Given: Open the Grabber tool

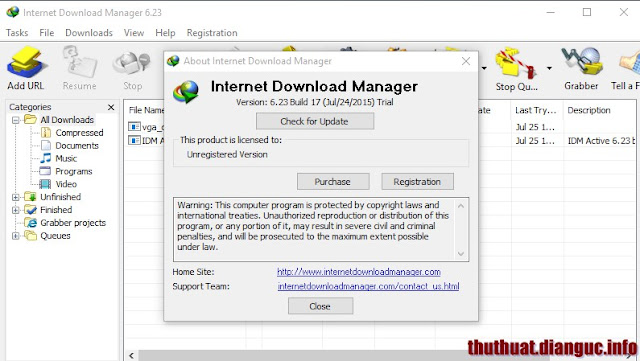Looking at the screenshot, I should (x=581, y=69).
